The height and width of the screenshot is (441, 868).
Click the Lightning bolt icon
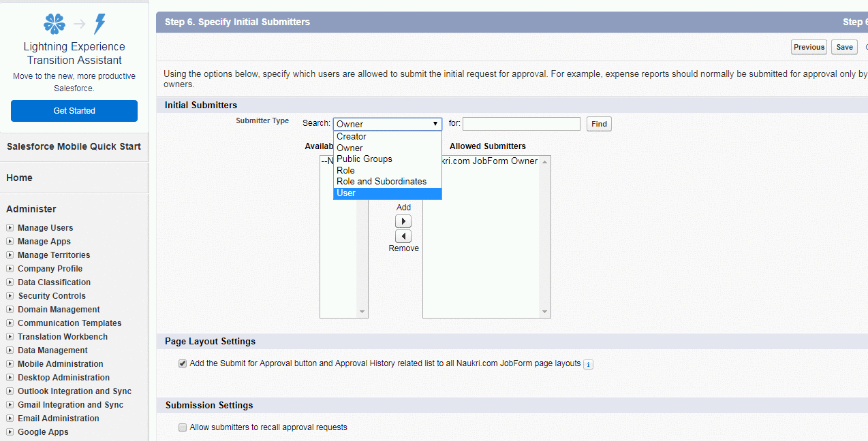tap(99, 24)
